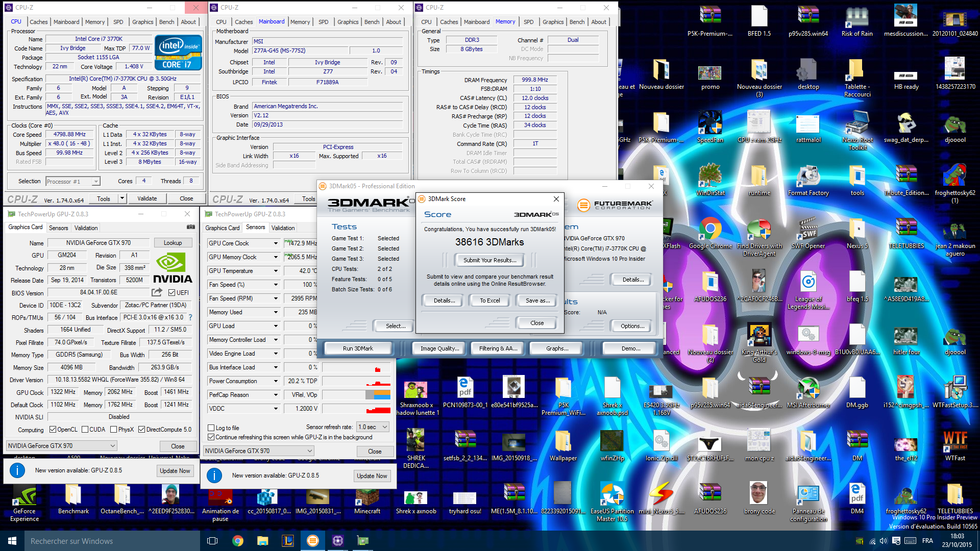Open Find Drivers with DriverAgent icon
This screenshot has width=980, height=551.
click(x=759, y=237)
